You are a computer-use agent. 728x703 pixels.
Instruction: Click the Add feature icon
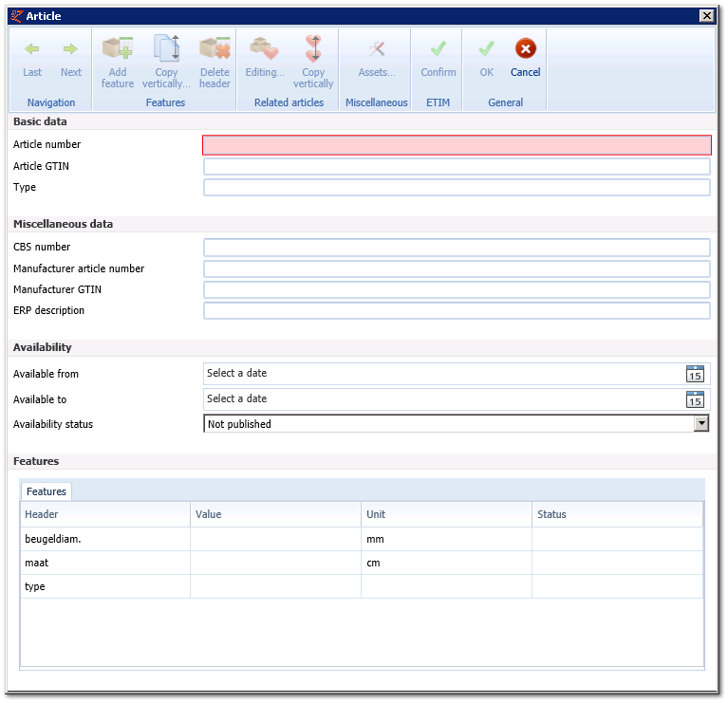(x=118, y=47)
